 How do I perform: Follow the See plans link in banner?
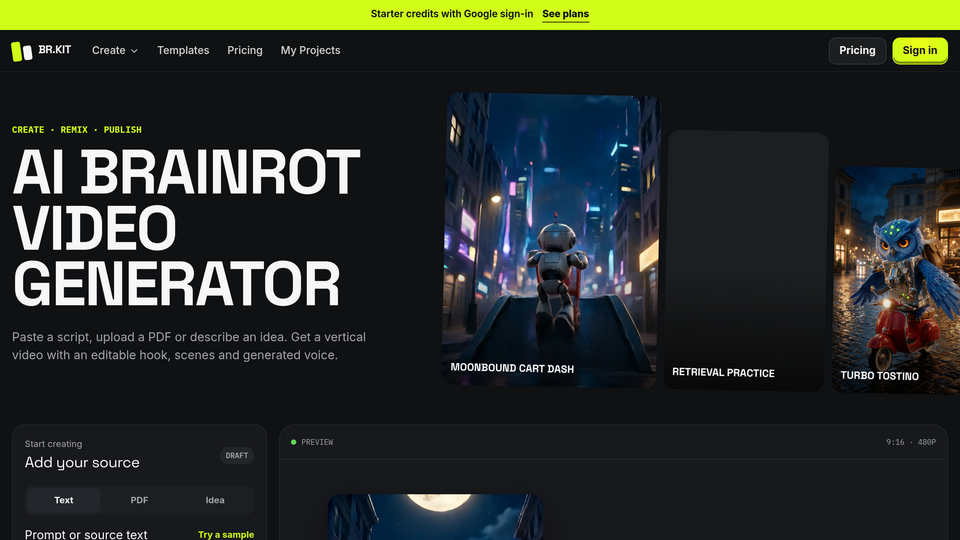566,14
